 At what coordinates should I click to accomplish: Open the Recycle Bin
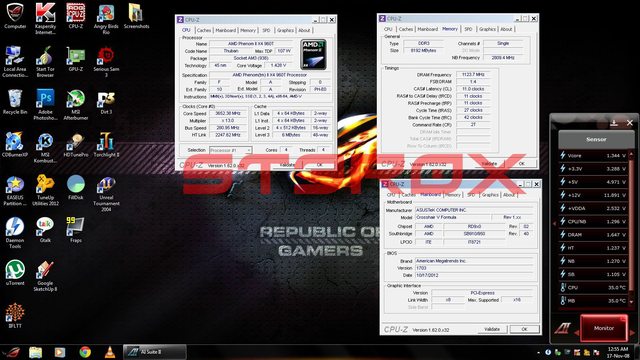point(15,102)
